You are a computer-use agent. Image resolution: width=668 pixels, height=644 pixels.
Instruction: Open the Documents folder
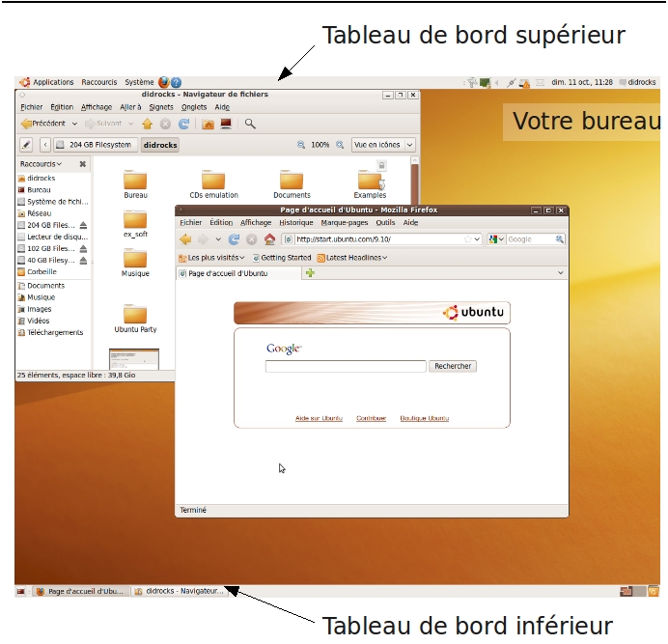[292, 183]
